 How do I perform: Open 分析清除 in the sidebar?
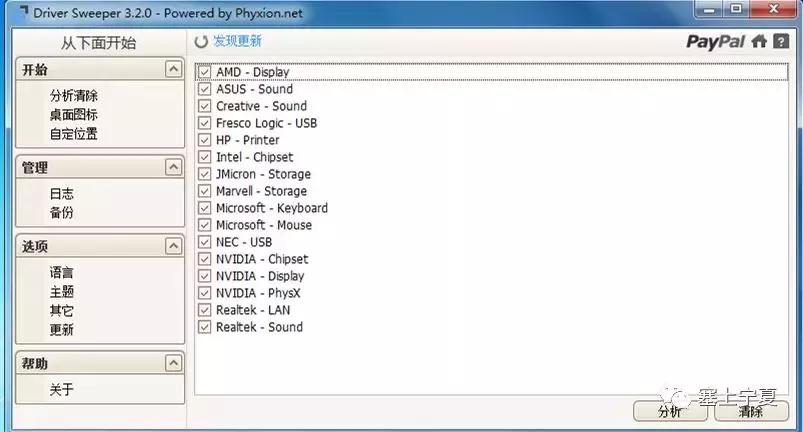click(74, 96)
